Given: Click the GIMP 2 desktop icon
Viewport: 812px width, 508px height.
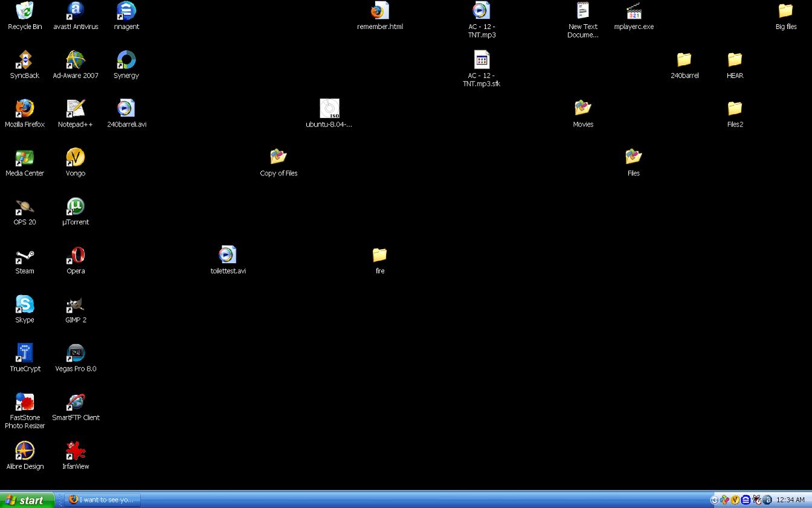Looking at the screenshot, I should click(x=76, y=305).
